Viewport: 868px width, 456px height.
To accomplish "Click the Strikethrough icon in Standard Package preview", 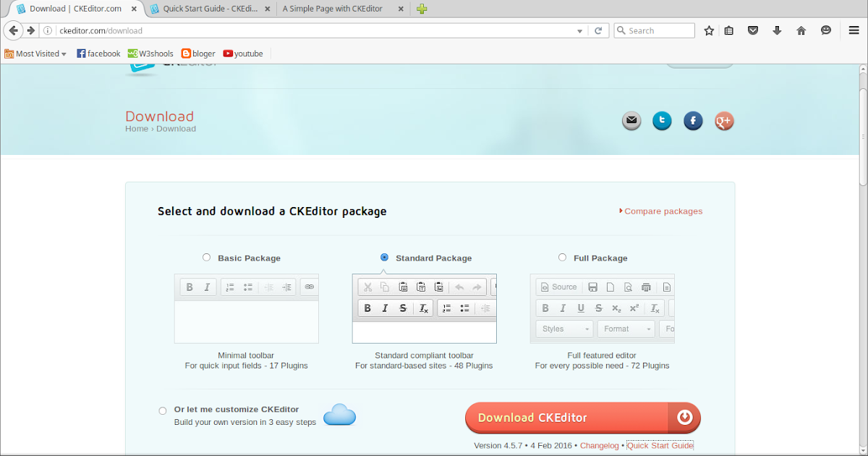I will click(x=403, y=308).
